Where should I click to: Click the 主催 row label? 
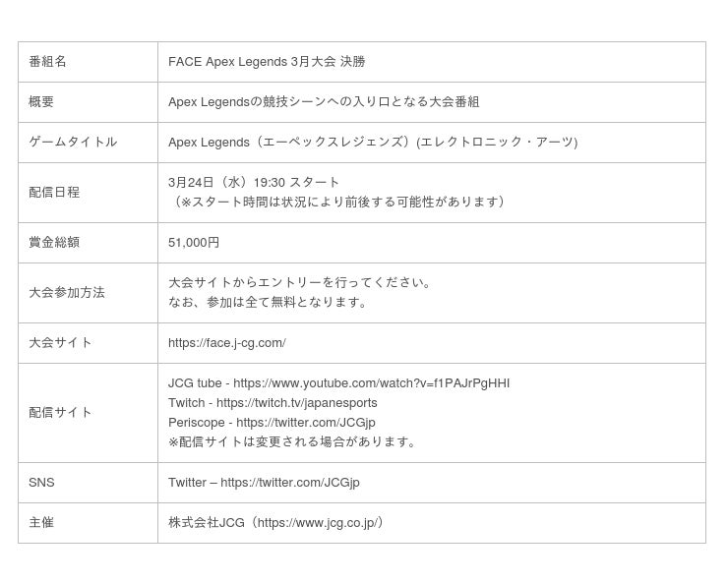pos(41,523)
